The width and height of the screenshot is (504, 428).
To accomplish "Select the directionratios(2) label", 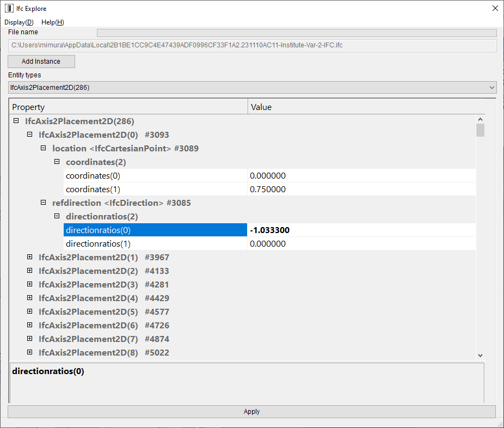I will click(x=102, y=216).
